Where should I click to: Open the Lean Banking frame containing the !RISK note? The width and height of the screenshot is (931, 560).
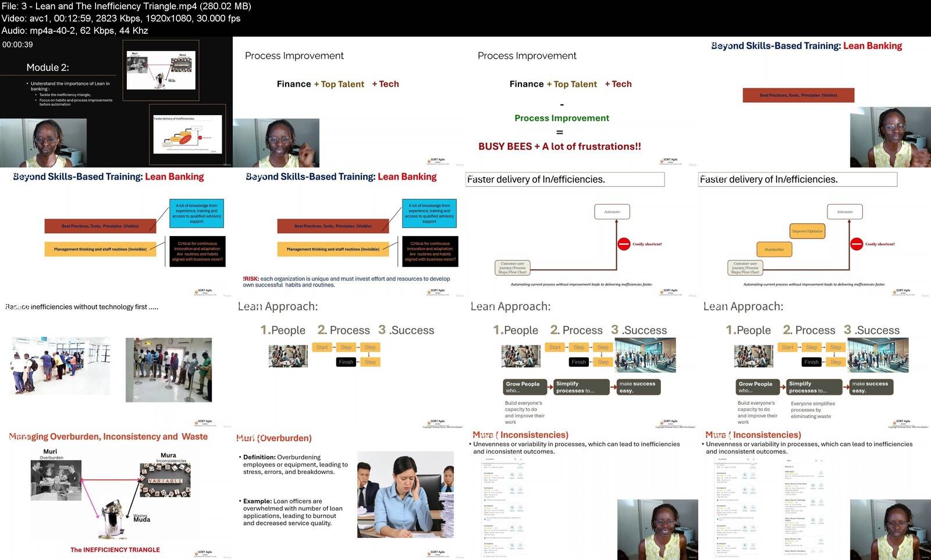click(349, 233)
